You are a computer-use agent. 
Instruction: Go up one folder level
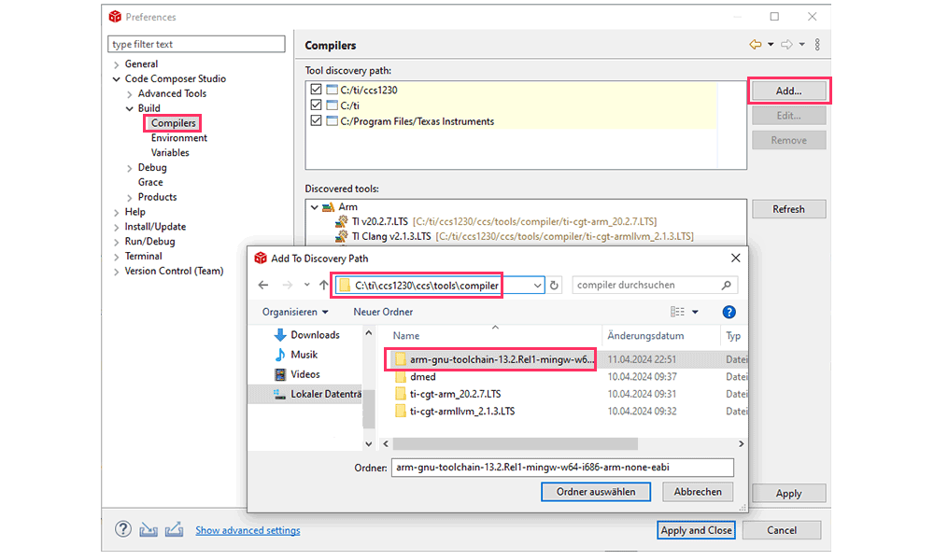(323, 285)
